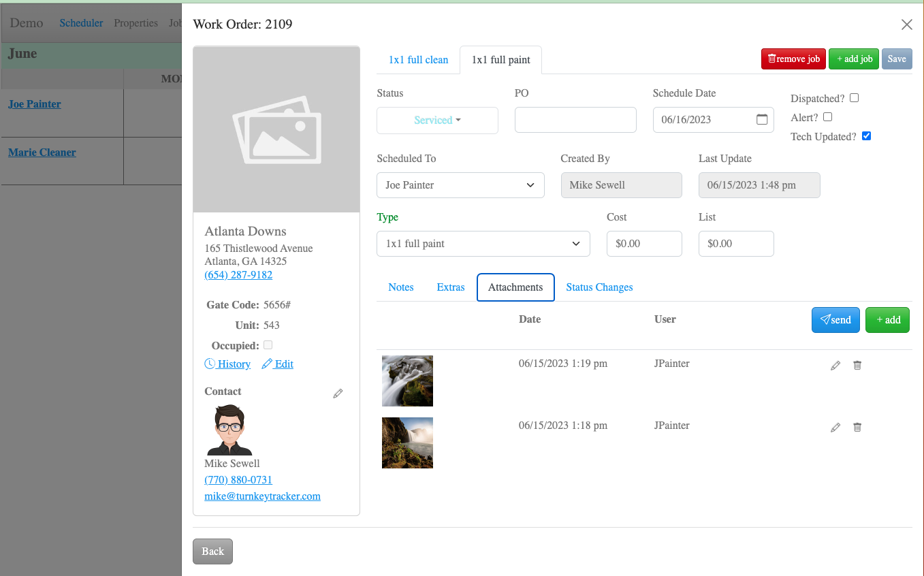Click the email link mike@turnkeytracker.com

[262, 496]
